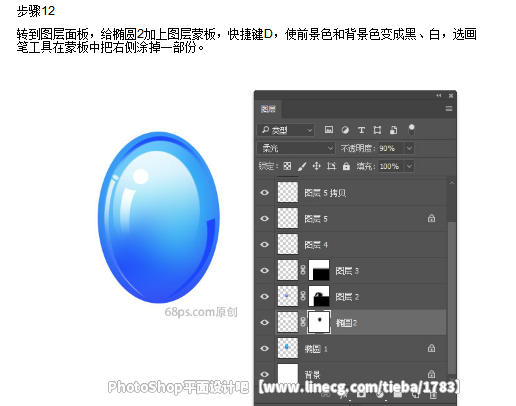Click the 图层 2 layer mask thumbnail
Viewport: 516px width, 406px height.
tap(319, 296)
